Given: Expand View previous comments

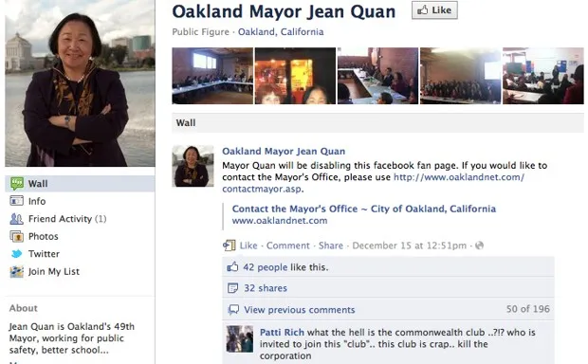Looking at the screenshot, I should pyautogui.click(x=300, y=310).
